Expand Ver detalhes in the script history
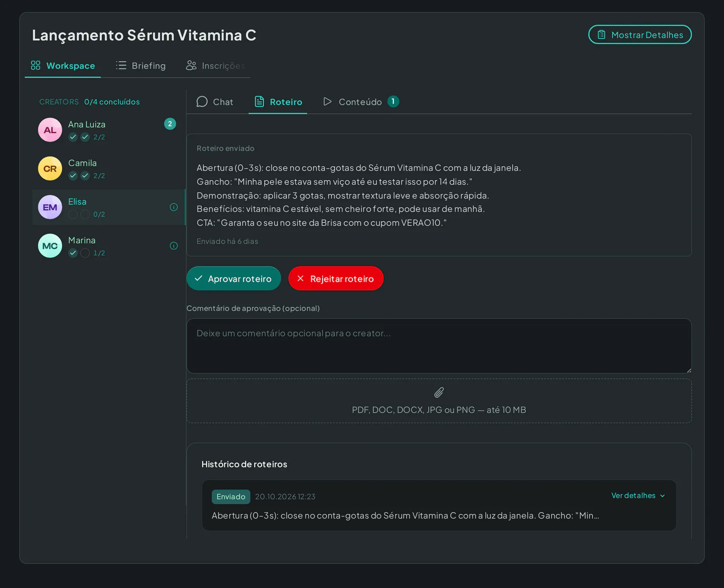Image resolution: width=724 pixels, height=588 pixels. [x=638, y=496]
